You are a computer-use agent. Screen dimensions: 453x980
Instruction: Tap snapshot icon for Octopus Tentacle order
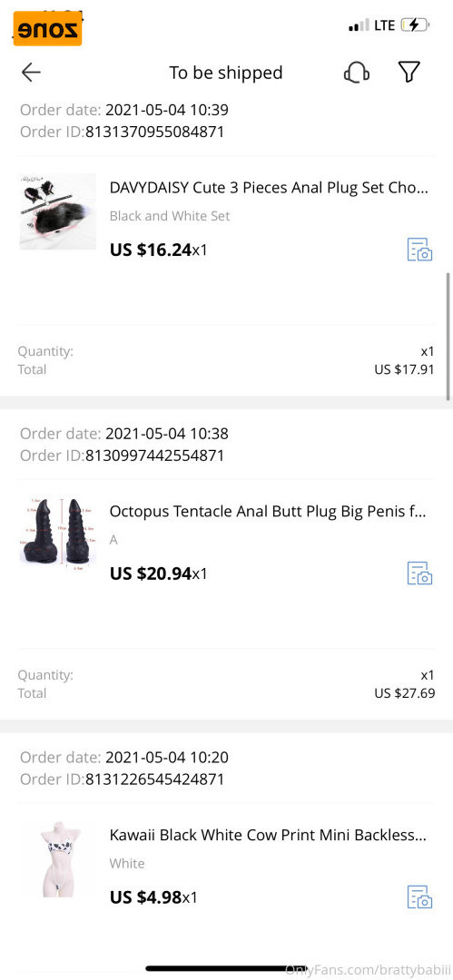(419, 573)
